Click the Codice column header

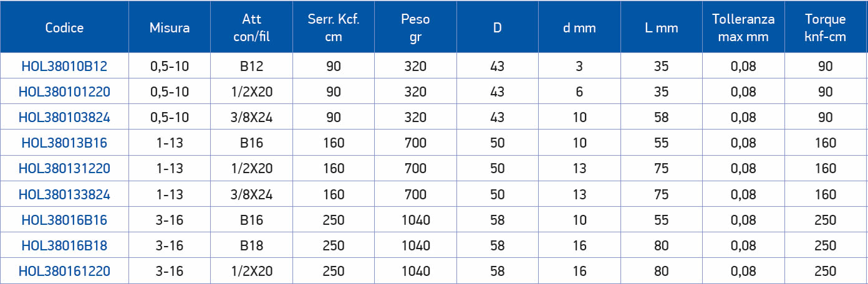pyautogui.click(x=64, y=28)
